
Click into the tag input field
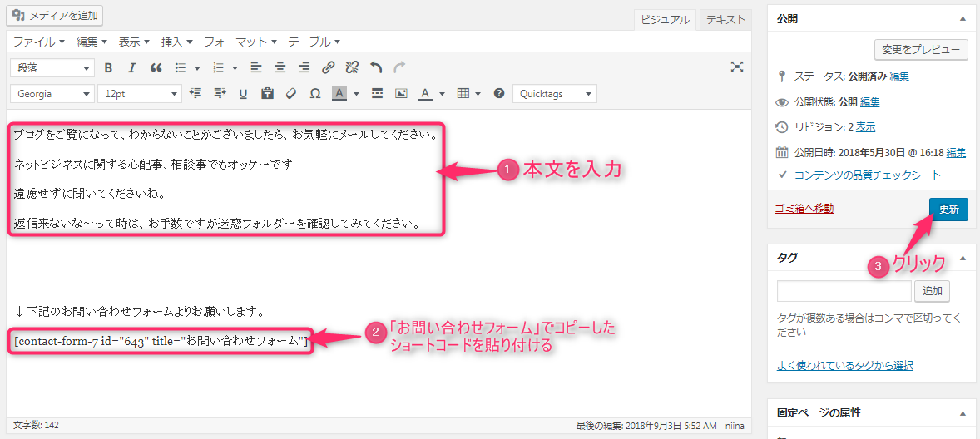click(844, 291)
